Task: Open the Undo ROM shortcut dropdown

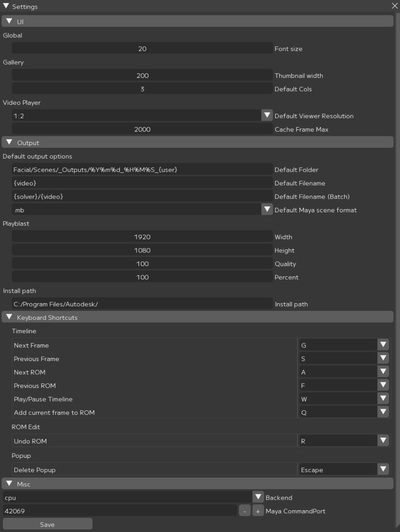Action: (x=383, y=441)
